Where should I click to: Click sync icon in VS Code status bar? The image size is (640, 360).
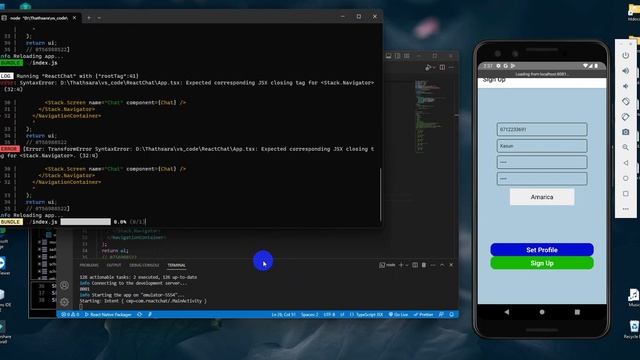coord(140,315)
